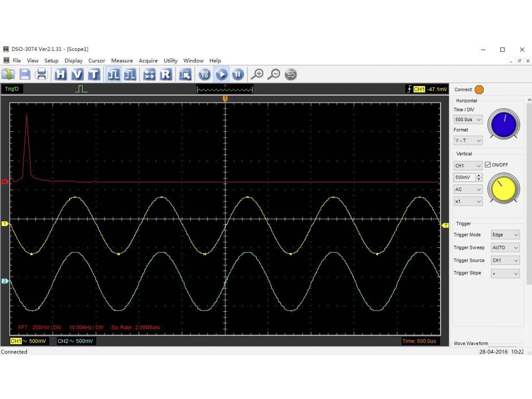Increase volts per division with the up stepper
The height and width of the screenshot is (399, 532).
point(478,175)
